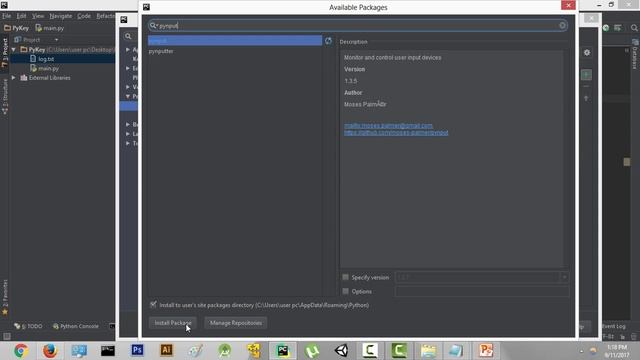Switch to PyCharm in the taskbar
640x360 pixels.
[282, 351]
